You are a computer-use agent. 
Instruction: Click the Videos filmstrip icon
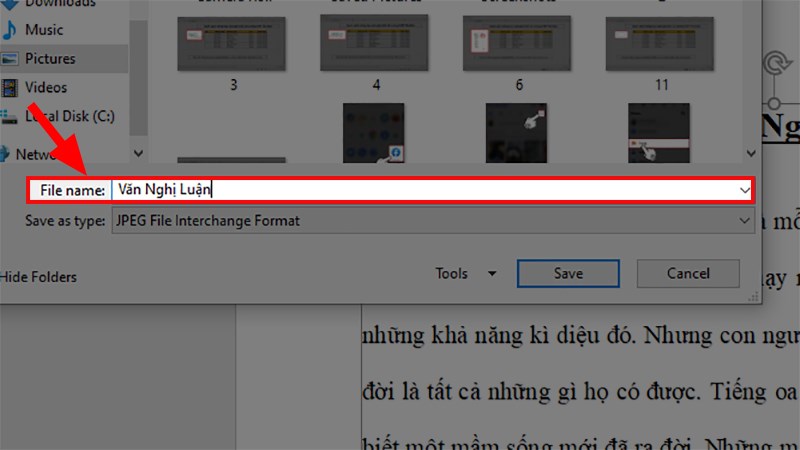point(9,88)
